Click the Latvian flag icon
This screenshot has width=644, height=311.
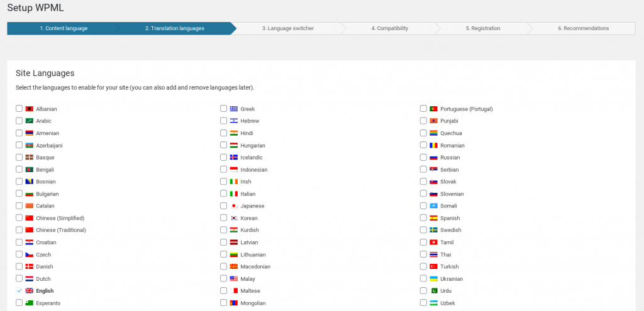point(234,243)
